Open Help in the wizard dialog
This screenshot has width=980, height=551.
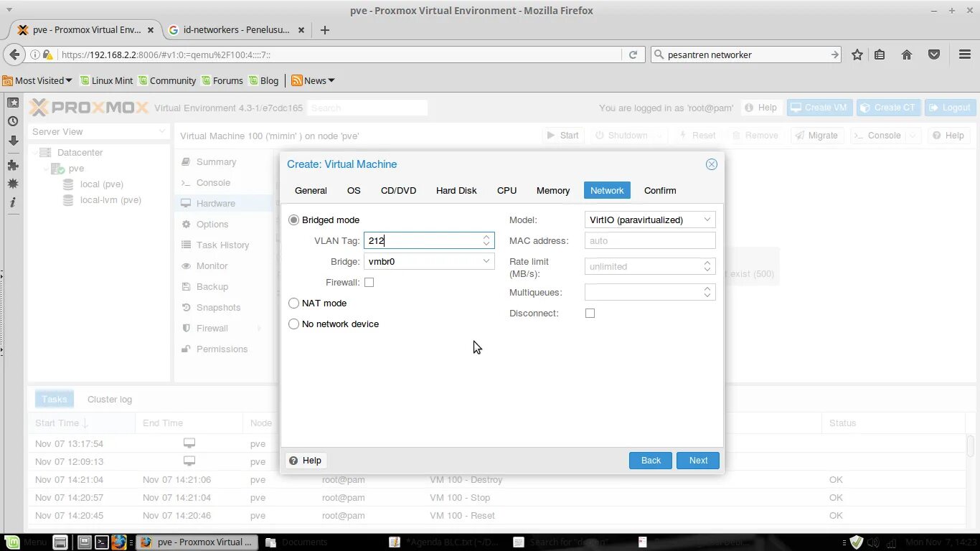coord(306,461)
